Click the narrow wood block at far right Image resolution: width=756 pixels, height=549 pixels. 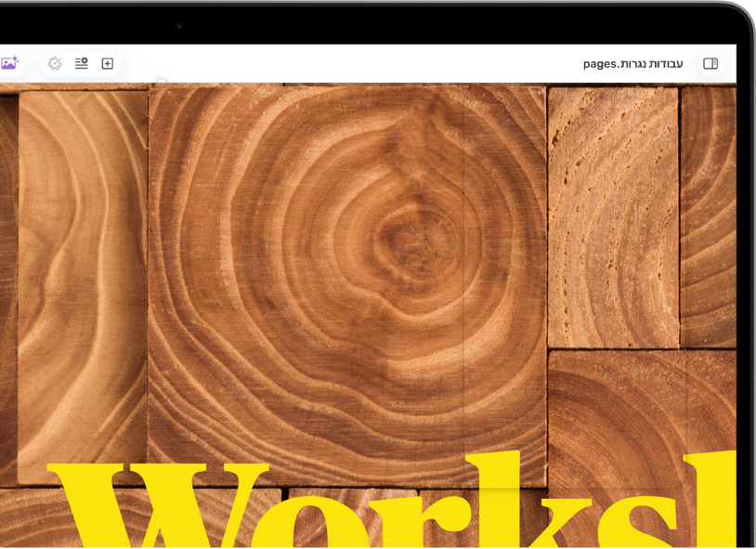point(708,217)
